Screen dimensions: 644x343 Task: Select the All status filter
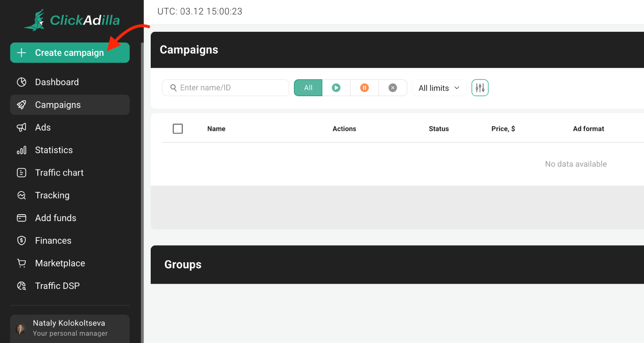308,88
